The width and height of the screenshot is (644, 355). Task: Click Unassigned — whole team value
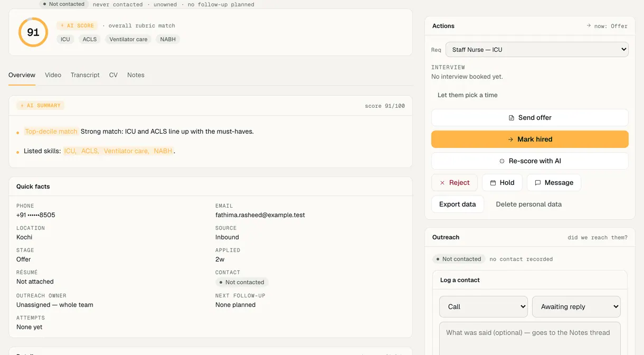coord(55,305)
